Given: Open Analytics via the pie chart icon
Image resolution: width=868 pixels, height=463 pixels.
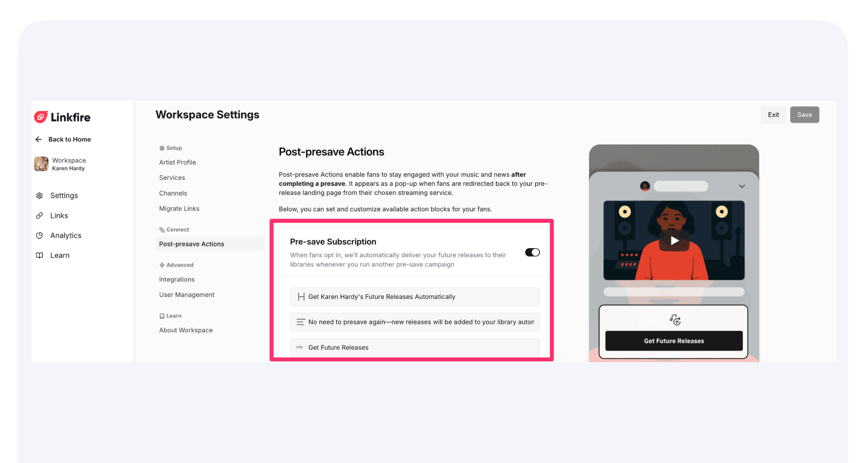Looking at the screenshot, I should 39,235.
